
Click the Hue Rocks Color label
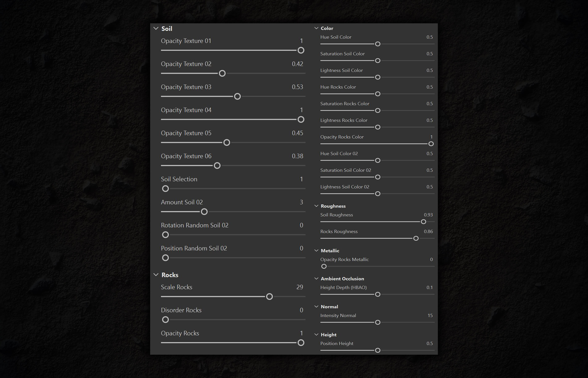(x=338, y=87)
